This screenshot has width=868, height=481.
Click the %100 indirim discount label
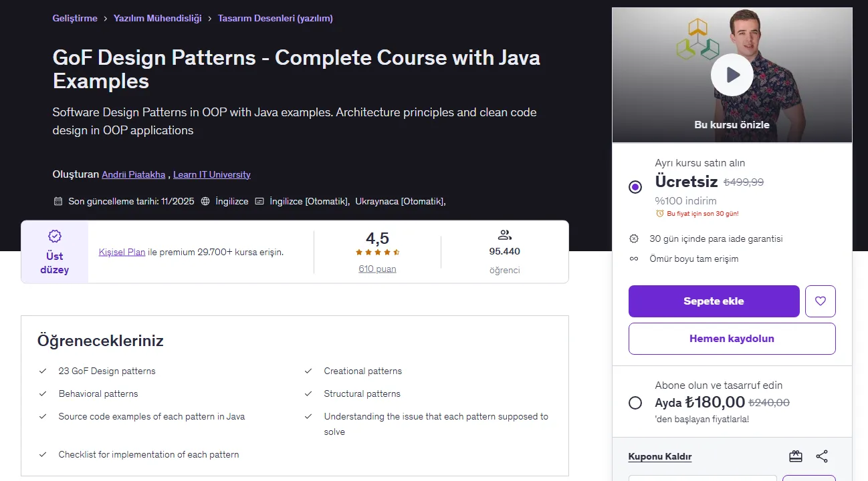tap(685, 201)
